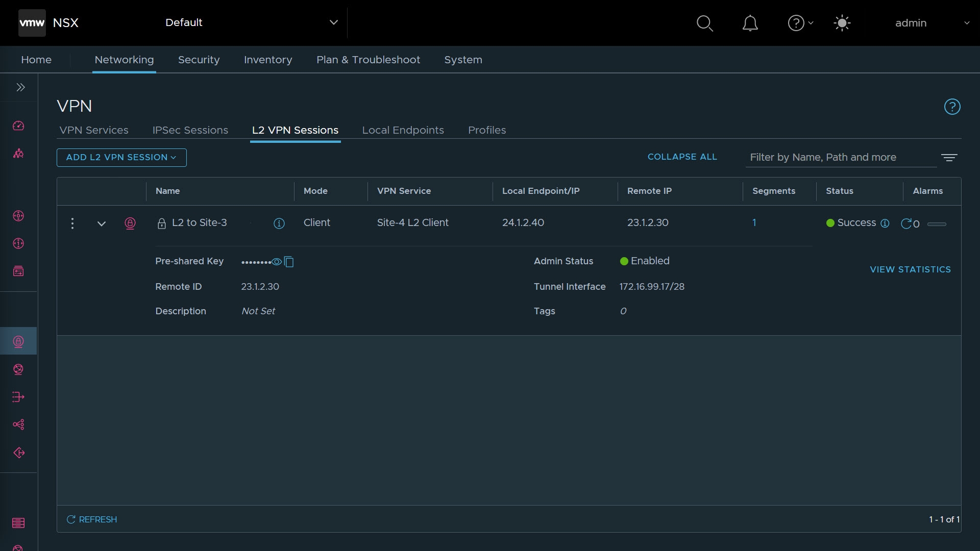The image size is (980, 551).
Task: Click the search magnifier icon
Action: [x=704, y=23]
